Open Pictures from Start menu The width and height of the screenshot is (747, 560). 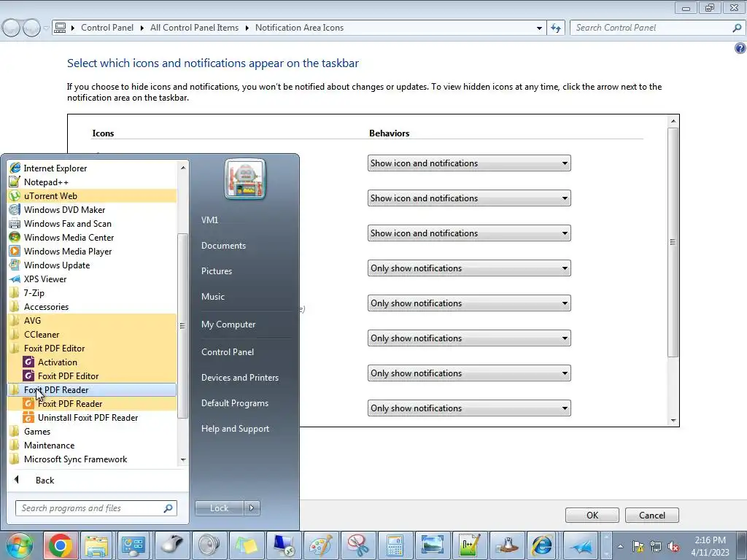pos(217,271)
